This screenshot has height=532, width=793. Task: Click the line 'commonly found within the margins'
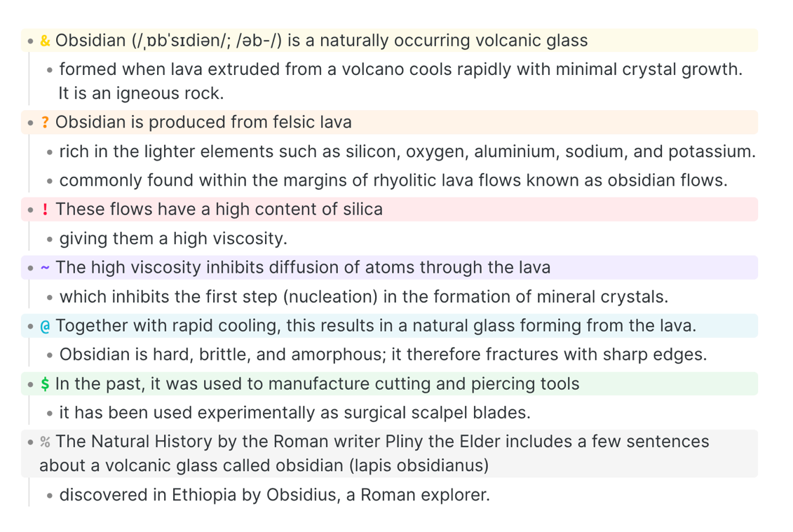click(x=393, y=180)
